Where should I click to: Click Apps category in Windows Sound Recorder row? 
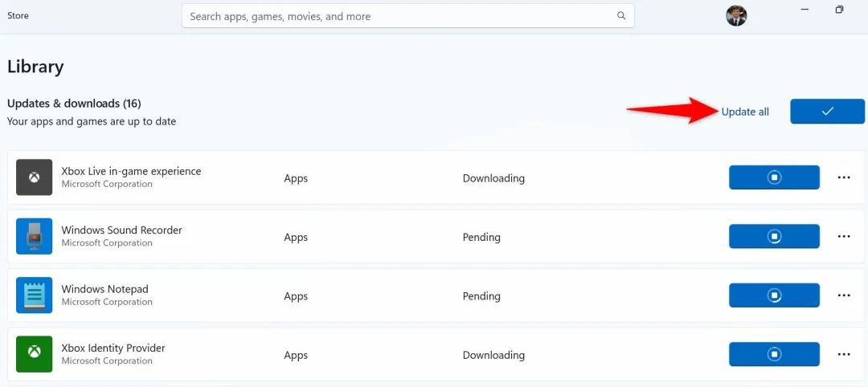click(x=296, y=237)
